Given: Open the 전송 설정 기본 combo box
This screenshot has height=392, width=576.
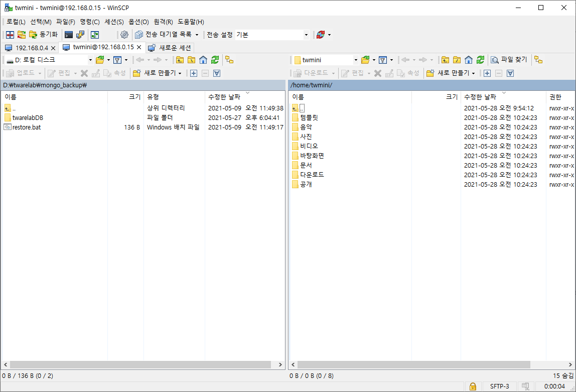Looking at the screenshot, I should click(272, 35).
